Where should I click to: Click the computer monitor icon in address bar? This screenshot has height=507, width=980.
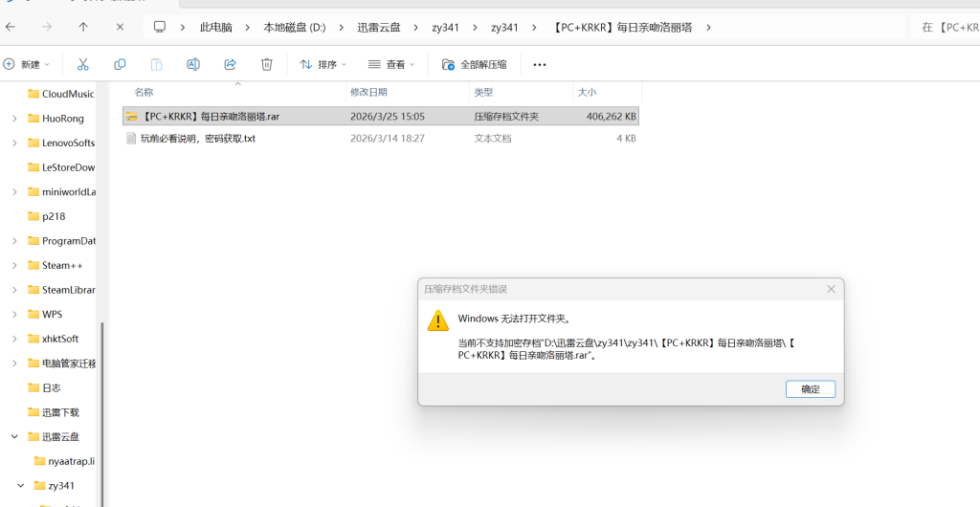[160, 27]
